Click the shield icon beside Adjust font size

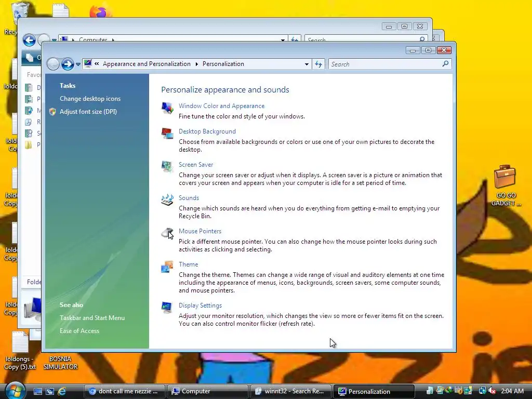pos(52,112)
